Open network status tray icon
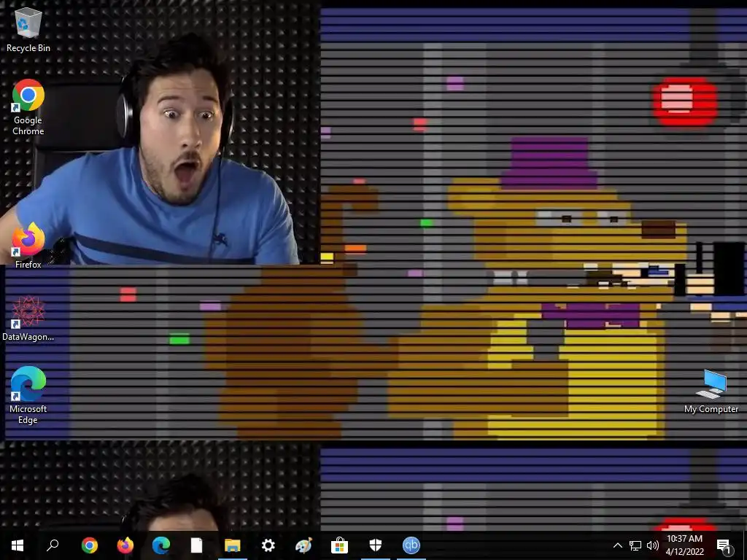The height and width of the screenshot is (560, 747). click(x=635, y=545)
